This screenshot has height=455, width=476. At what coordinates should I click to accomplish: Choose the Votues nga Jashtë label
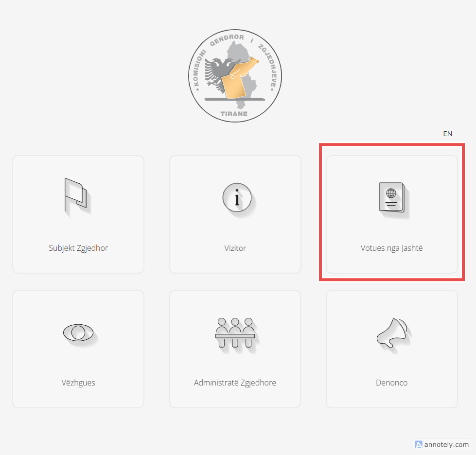[x=392, y=248]
